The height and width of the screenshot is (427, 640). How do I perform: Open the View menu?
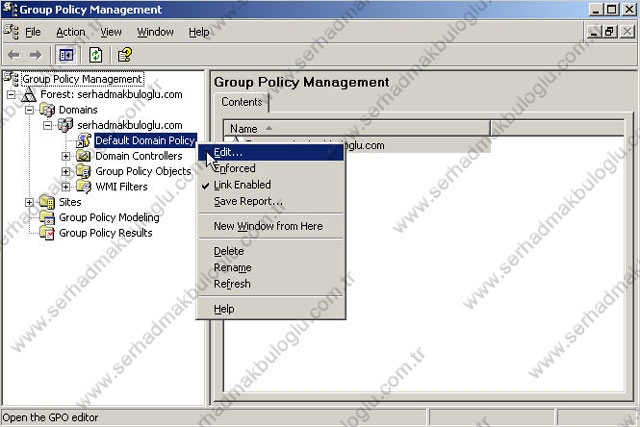(111, 32)
